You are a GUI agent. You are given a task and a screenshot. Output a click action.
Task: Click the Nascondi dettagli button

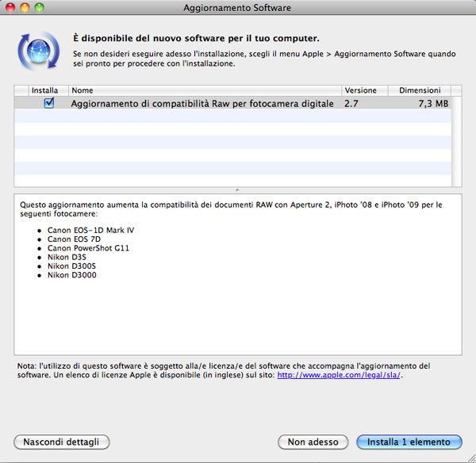pos(61,442)
